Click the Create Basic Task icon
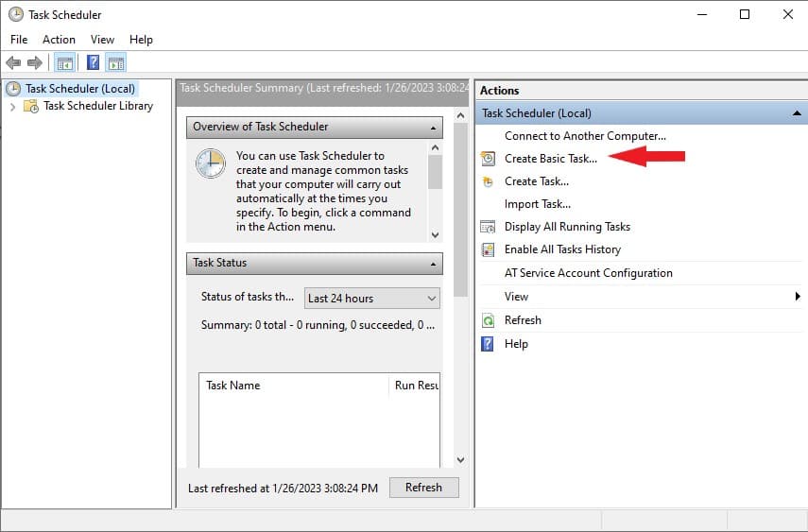The width and height of the screenshot is (808, 532). pyautogui.click(x=488, y=158)
